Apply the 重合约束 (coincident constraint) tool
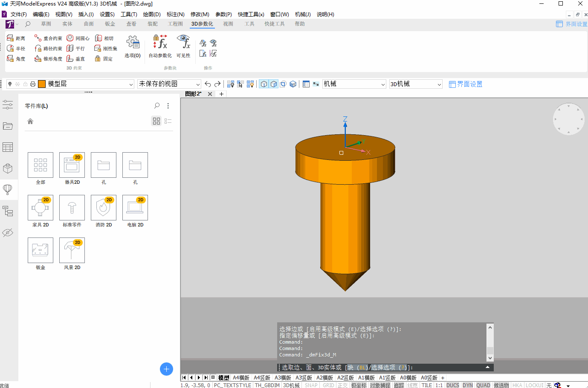The image size is (588, 388). (48, 38)
